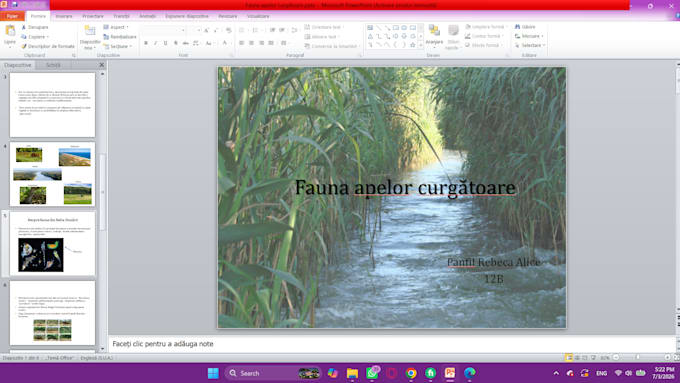This screenshot has width=680, height=383.
Task: Open Google Chrome from the taskbar
Action: [x=411, y=373]
